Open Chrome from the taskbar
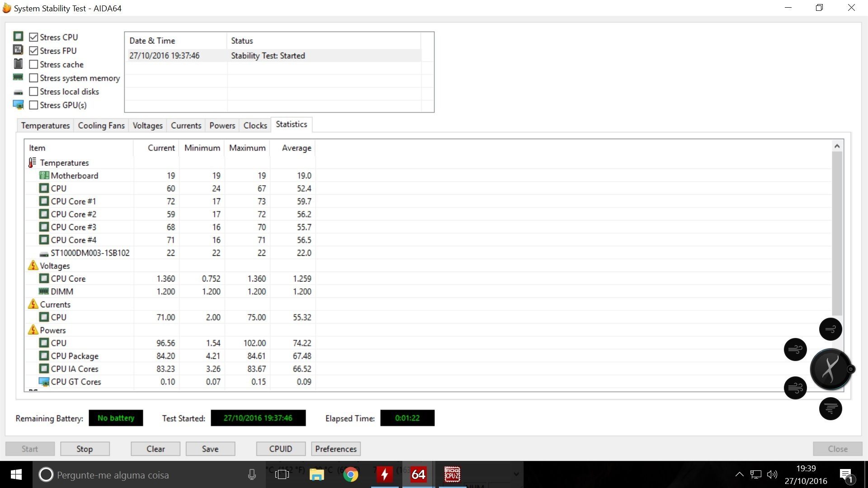 coord(350,474)
